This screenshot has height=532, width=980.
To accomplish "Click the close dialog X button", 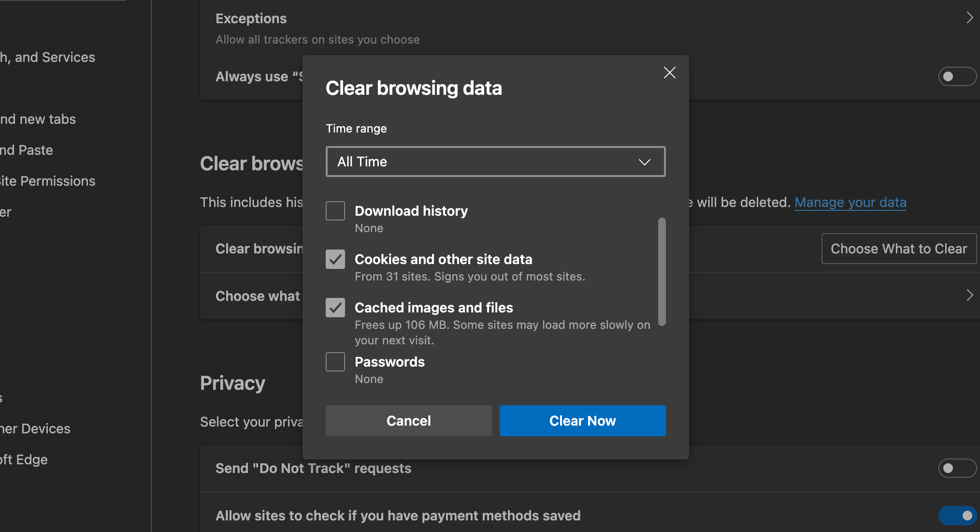I will point(669,73).
